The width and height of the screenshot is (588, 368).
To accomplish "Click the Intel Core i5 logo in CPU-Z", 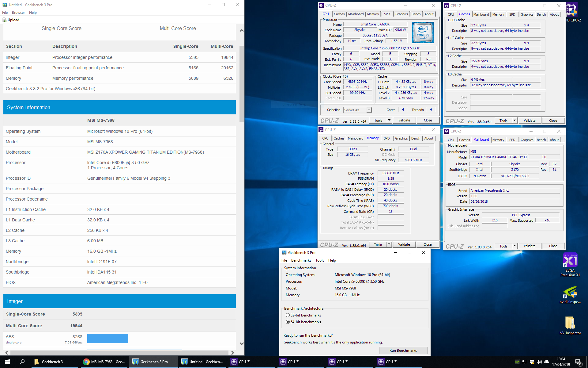I will coord(423,32).
